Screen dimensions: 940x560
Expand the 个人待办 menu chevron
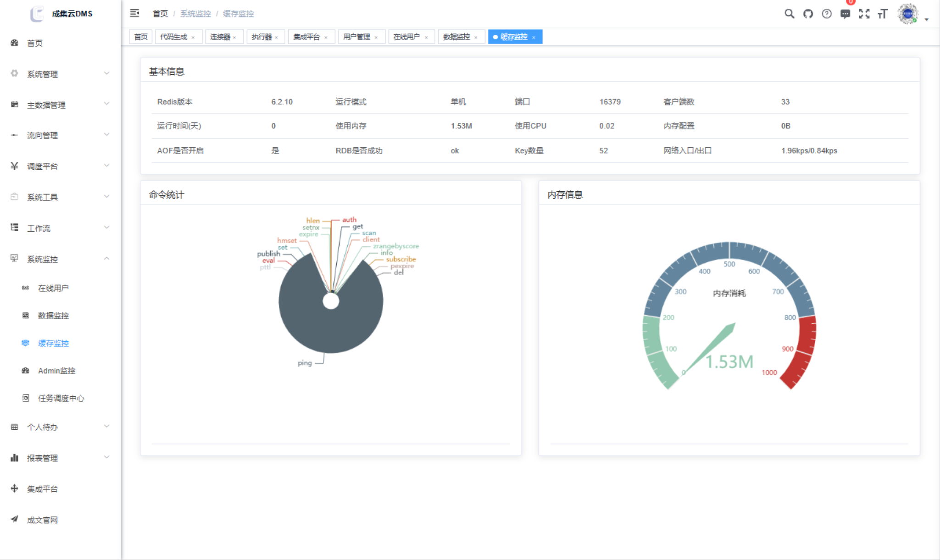106,427
